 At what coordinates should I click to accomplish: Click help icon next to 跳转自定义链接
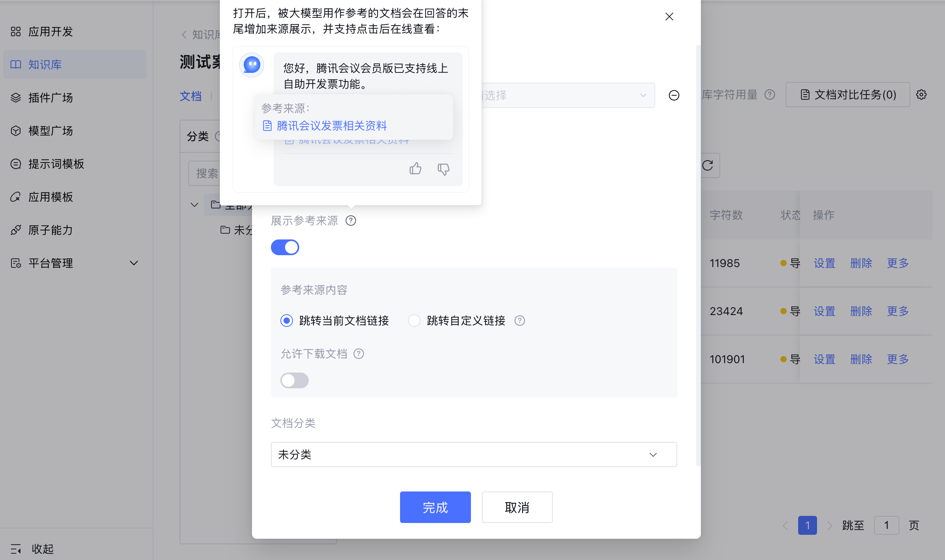coord(520,321)
